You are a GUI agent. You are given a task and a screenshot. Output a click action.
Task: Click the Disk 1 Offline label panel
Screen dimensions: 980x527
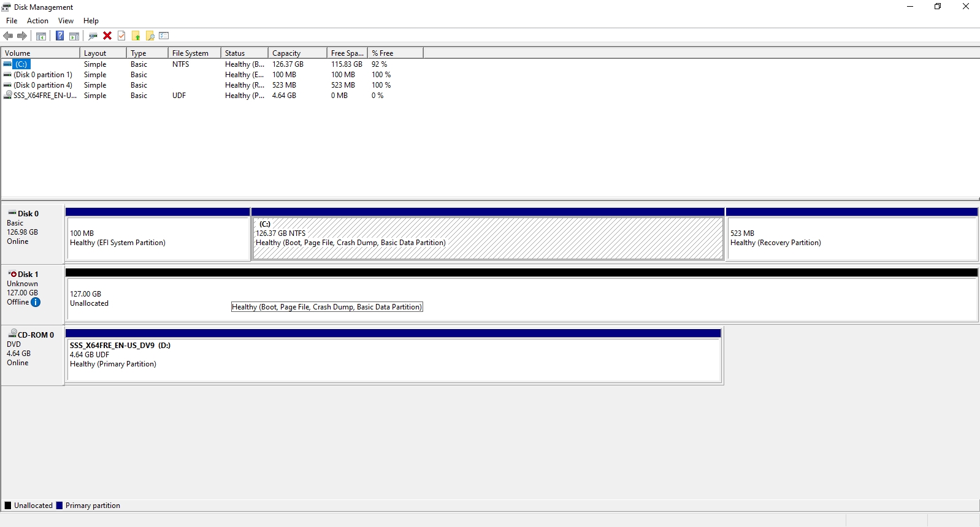(x=33, y=294)
